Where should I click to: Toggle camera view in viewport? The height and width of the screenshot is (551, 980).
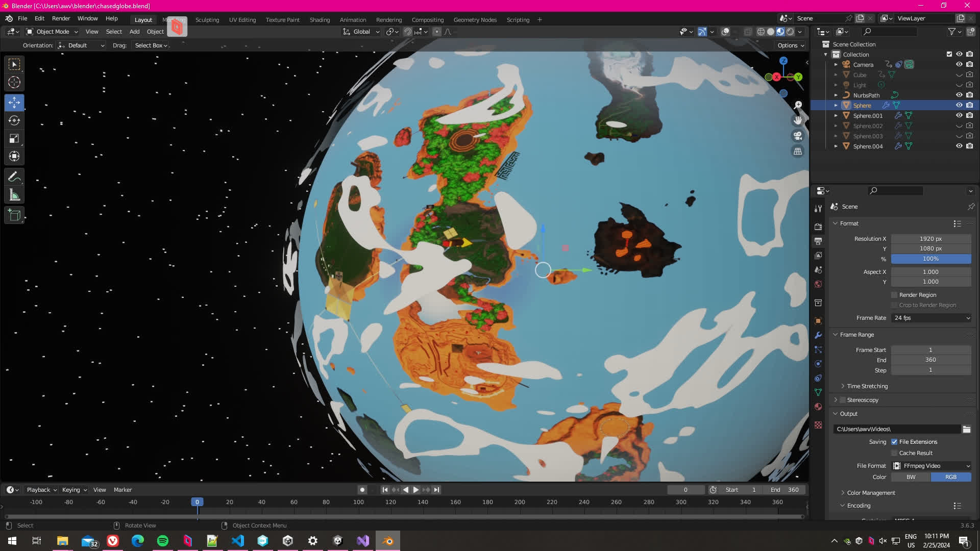[x=797, y=136]
